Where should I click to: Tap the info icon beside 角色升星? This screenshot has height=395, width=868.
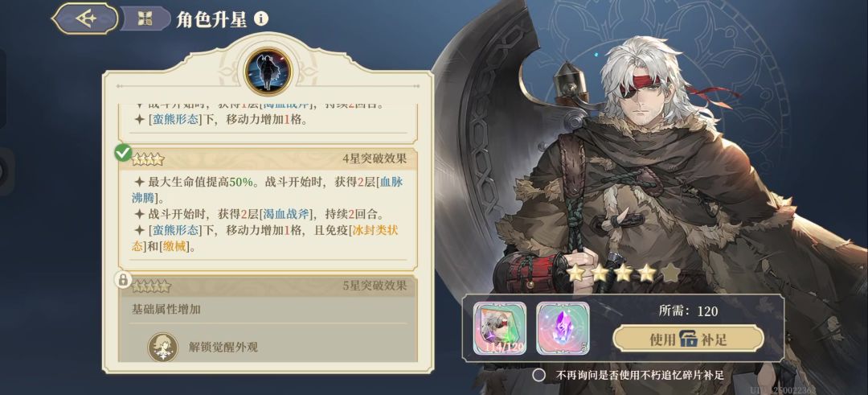[x=261, y=19]
